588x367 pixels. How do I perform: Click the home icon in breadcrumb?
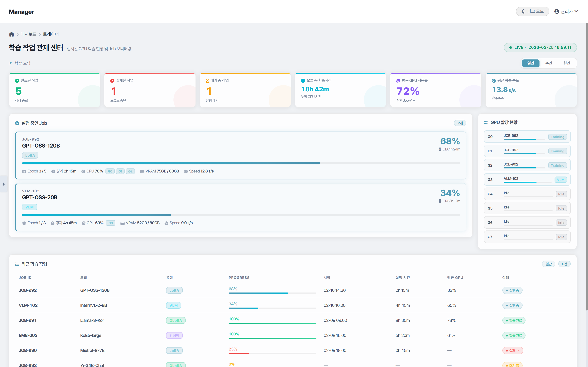click(11, 34)
